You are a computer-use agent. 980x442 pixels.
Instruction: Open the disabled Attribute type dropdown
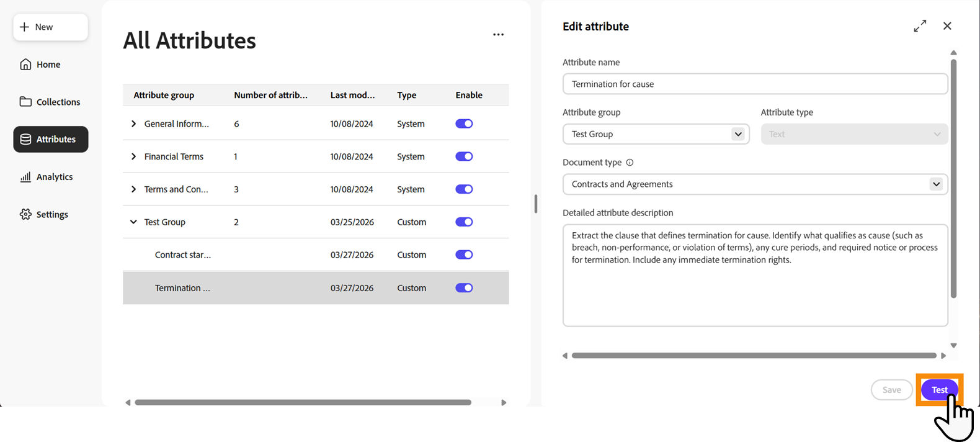click(854, 134)
